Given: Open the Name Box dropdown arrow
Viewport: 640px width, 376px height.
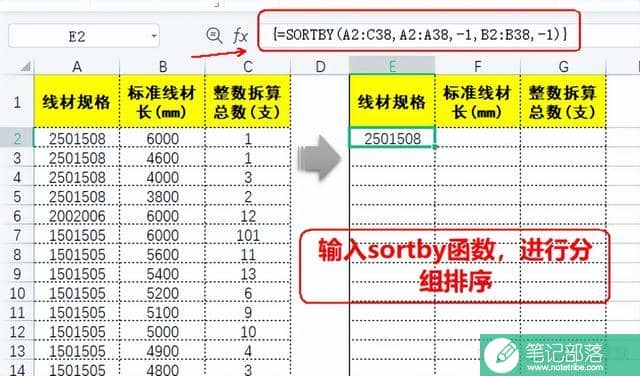Looking at the screenshot, I should point(154,36).
